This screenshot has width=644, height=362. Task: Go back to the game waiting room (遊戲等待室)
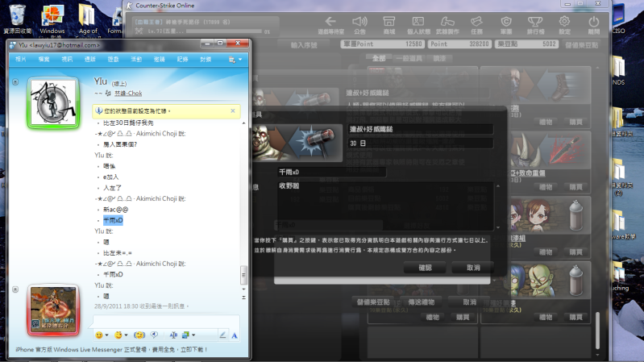click(x=330, y=25)
